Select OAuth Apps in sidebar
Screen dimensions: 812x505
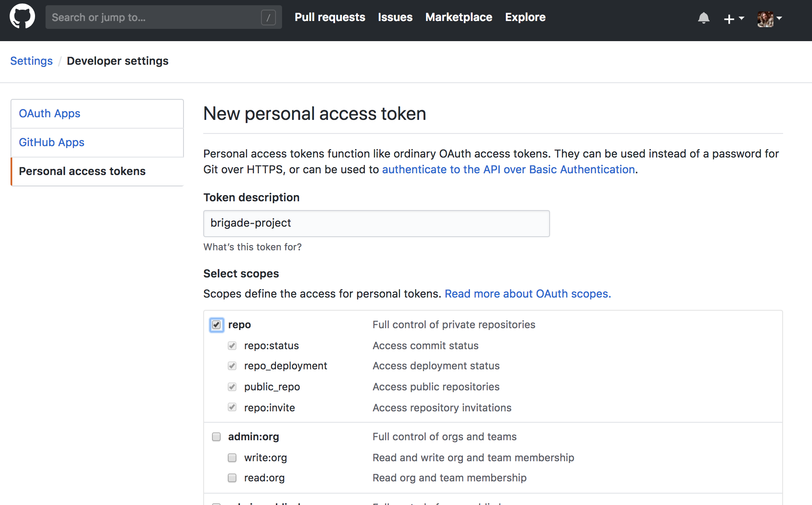[97, 114]
